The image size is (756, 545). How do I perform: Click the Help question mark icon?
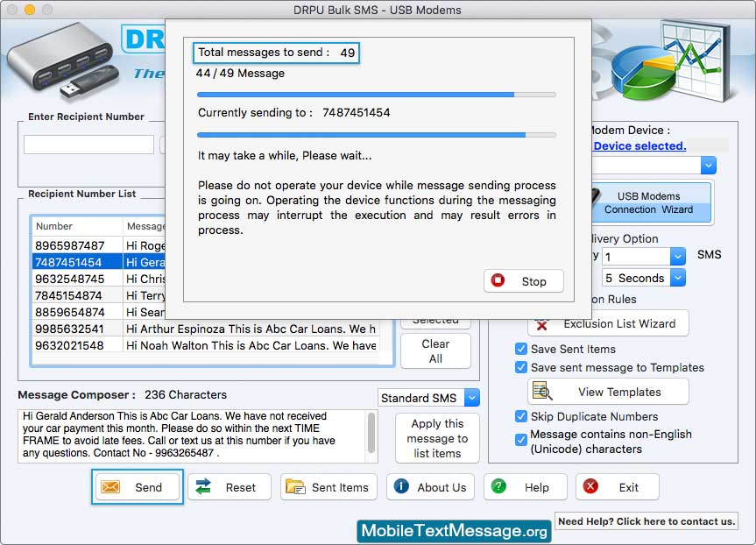498,486
